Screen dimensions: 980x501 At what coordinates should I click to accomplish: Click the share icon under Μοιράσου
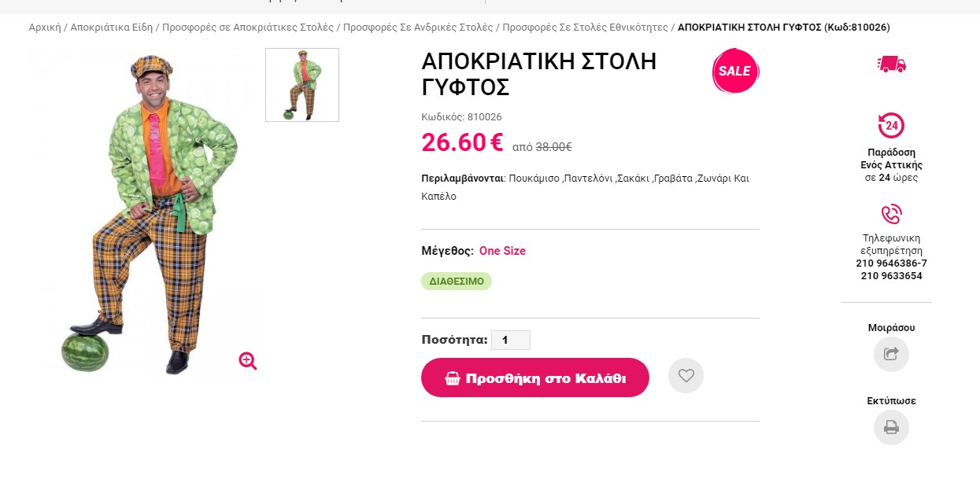tap(891, 354)
